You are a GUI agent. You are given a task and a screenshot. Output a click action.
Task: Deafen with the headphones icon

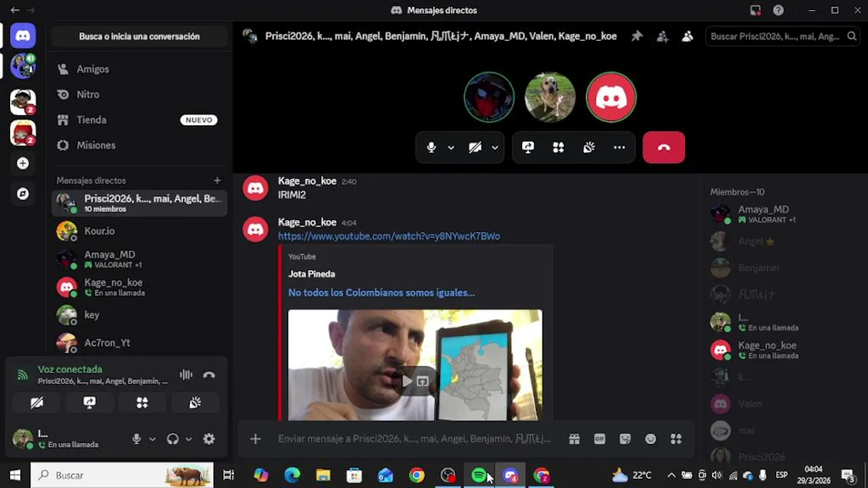pyautogui.click(x=172, y=439)
